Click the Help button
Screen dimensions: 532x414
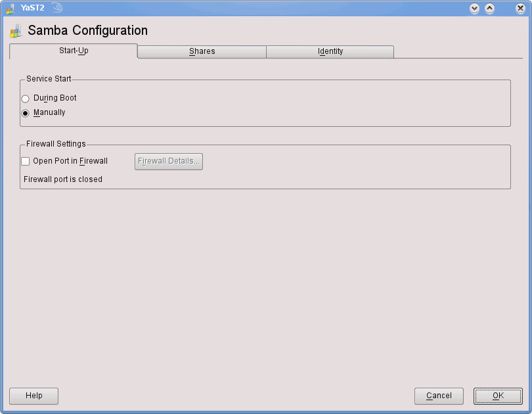[x=34, y=396]
